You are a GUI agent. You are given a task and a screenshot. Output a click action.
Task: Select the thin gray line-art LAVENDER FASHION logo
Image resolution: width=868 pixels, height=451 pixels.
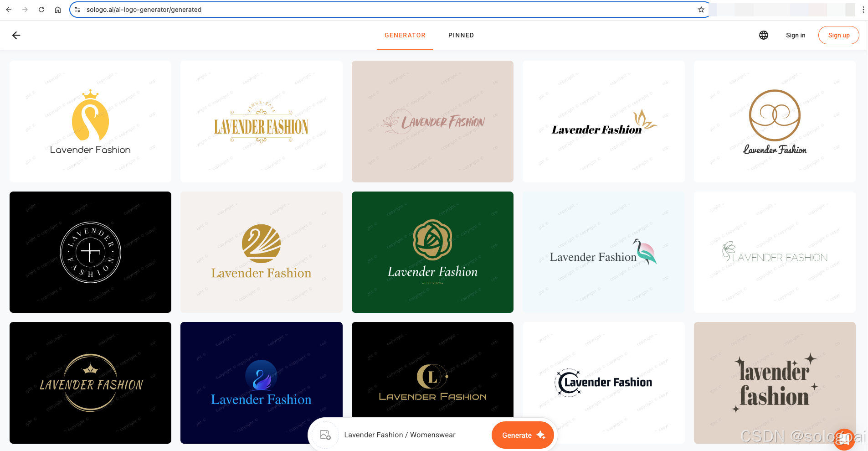pyautogui.click(x=775, y=252)
